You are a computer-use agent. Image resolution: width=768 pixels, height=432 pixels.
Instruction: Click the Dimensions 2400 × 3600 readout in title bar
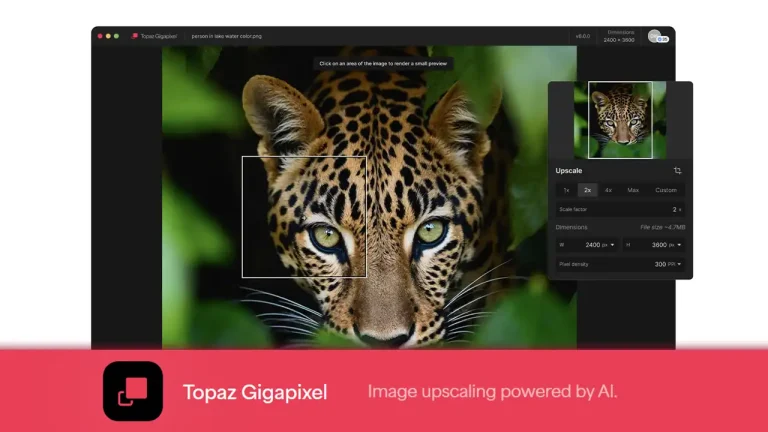pos(619,36)
